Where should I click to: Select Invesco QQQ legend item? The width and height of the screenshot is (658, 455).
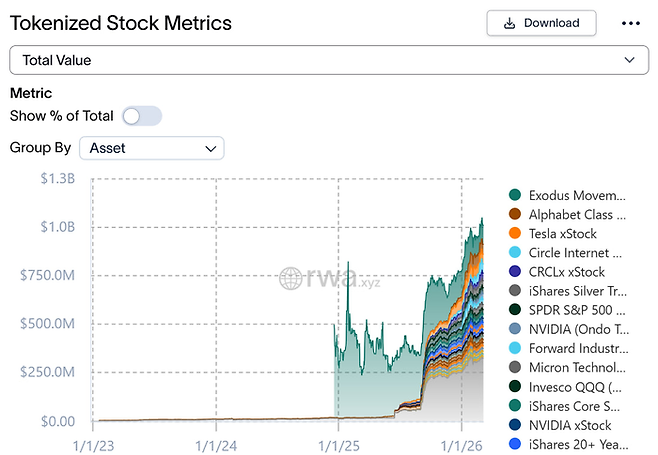point(575,386)
